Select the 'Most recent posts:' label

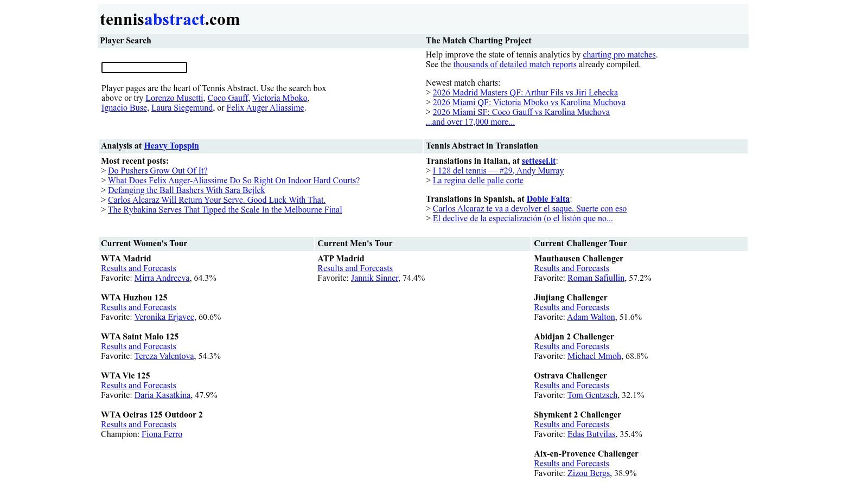pos(135,161)
